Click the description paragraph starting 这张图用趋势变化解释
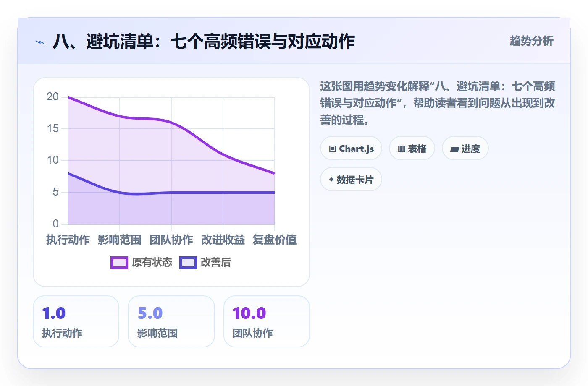Viewport: 588px width, 386px height. click(438, 103)
